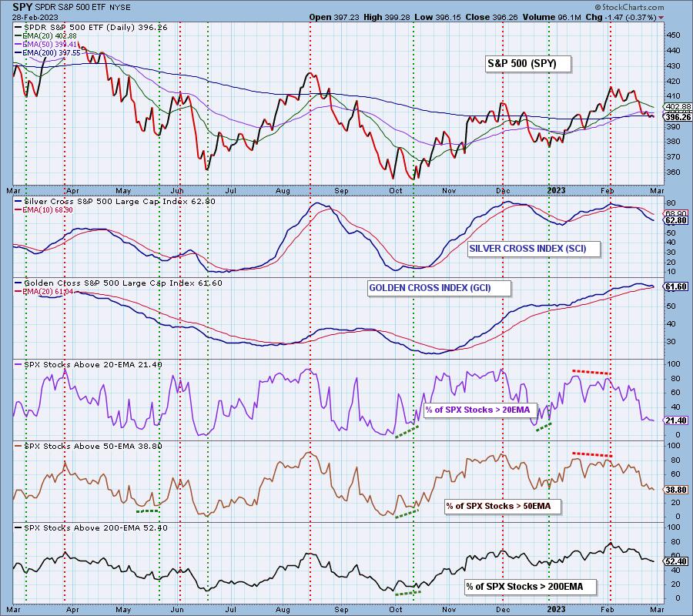Click the 380 price axis label

tap(675, 142)
